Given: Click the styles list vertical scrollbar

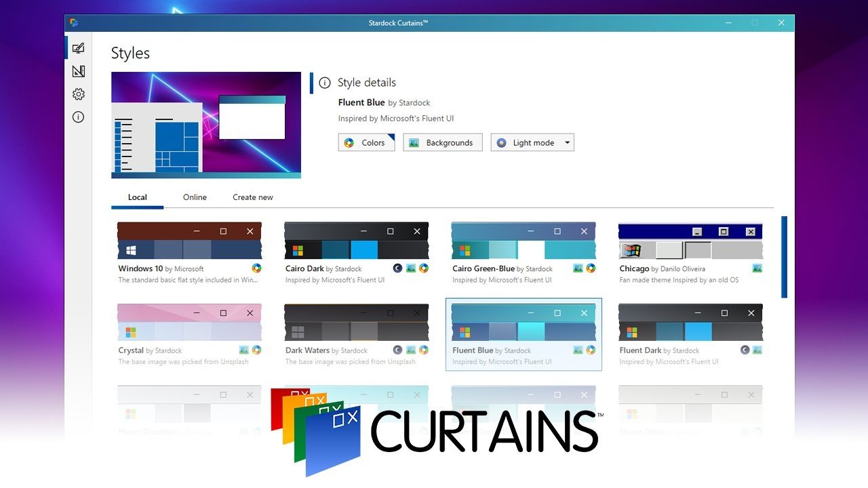Looking at the screenshot, I should point(785,257).
